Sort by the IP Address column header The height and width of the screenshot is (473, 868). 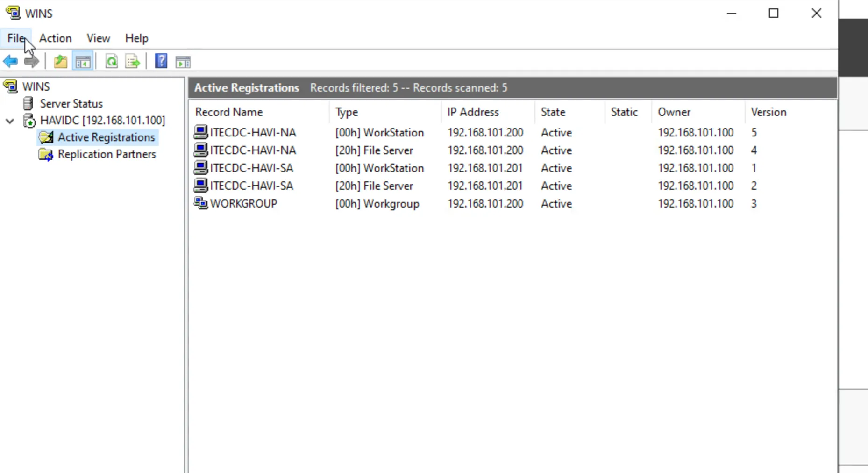[x=473, y=112]
